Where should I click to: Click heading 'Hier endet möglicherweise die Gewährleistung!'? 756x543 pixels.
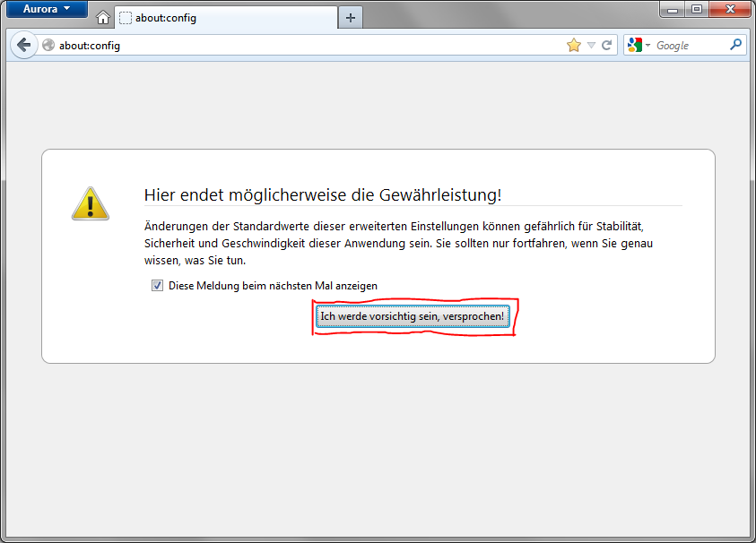pos(323,195)
